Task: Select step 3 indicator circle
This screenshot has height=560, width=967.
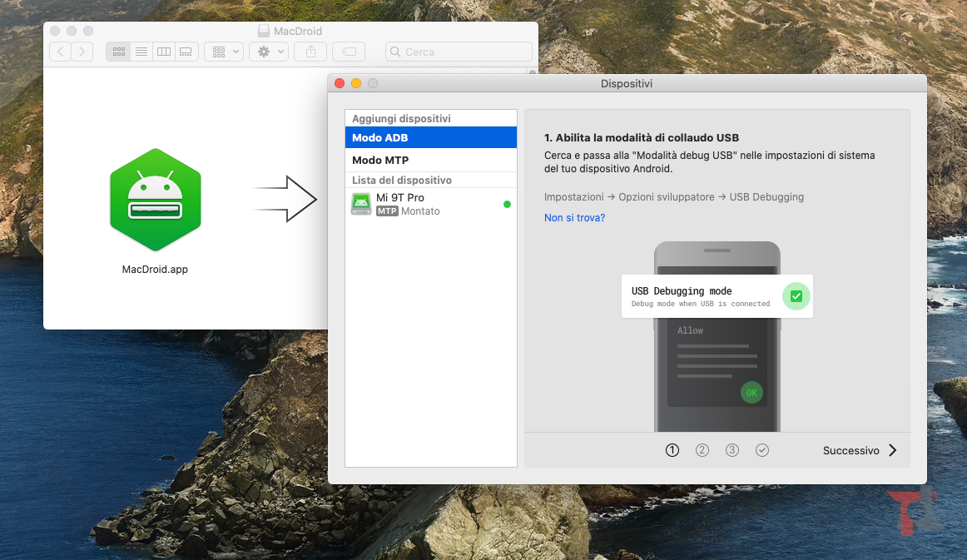Action: pyautogui.click(x=732, y=449)
